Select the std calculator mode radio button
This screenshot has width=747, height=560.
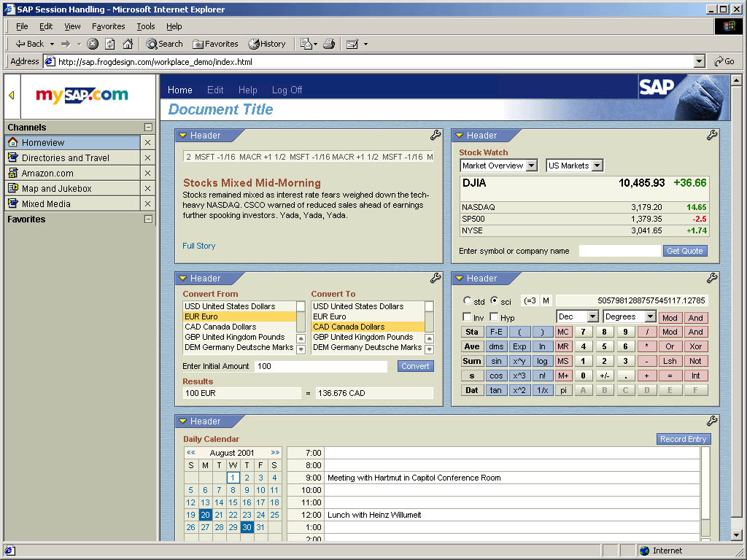tap(466, 300)
